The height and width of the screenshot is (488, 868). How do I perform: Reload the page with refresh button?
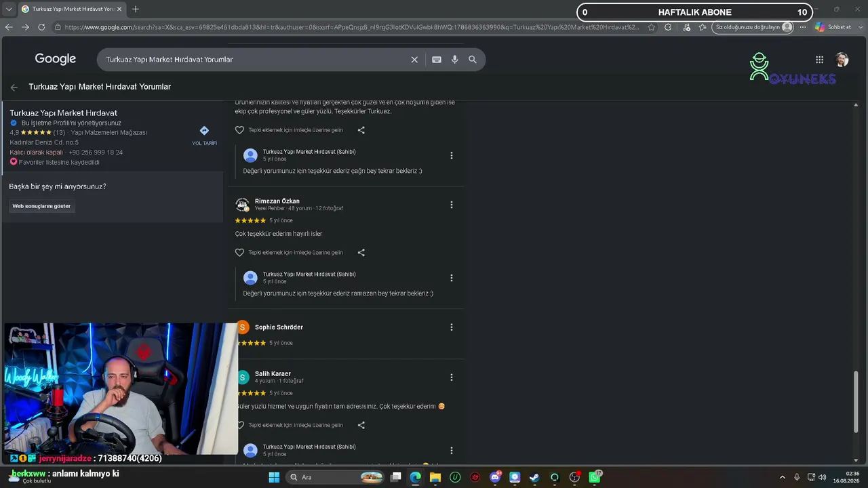(41, 27)
